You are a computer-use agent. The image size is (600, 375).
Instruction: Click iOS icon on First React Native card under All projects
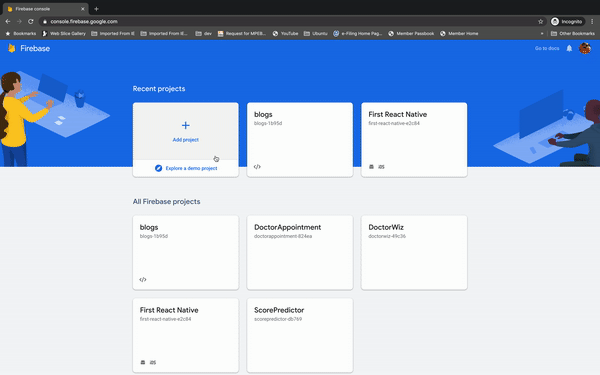(153, 362)
